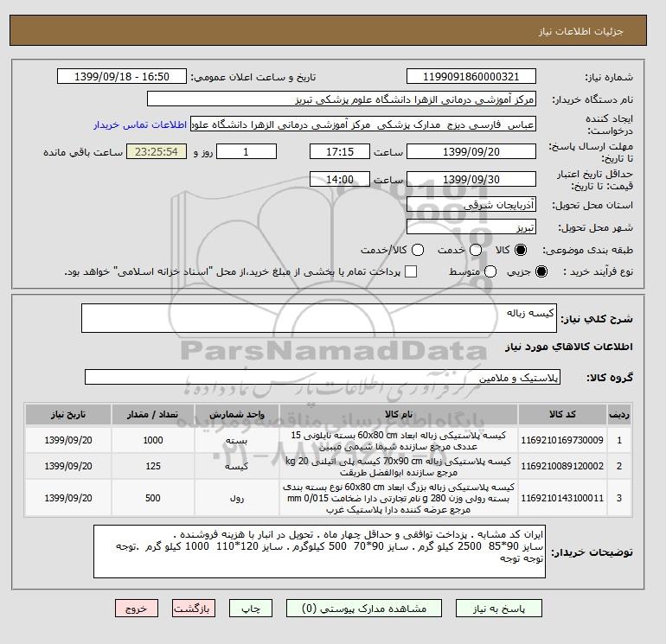Click row 3 need date 1399/09/20
This screenshot has height=644, width=666.
click(x=68, y=498)
